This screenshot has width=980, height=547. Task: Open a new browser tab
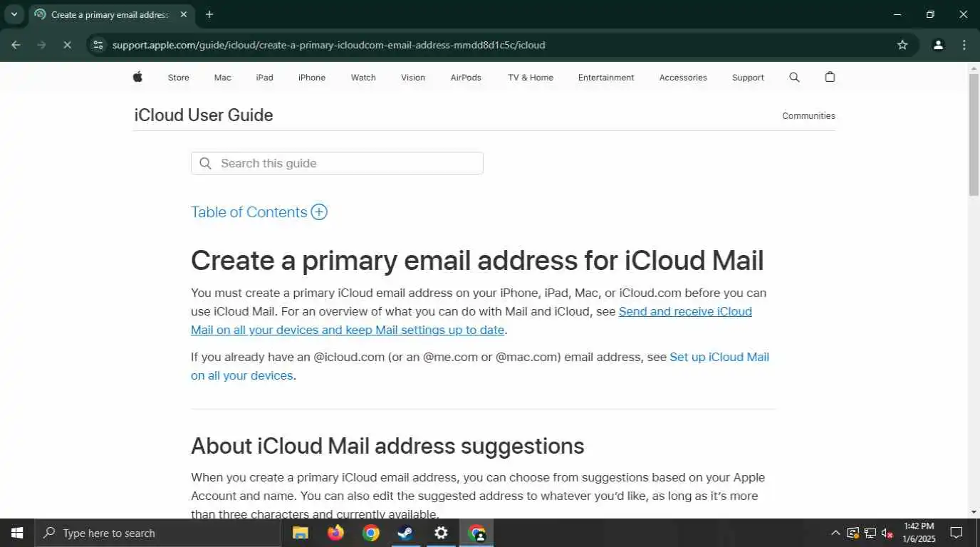click(x=209, y=14)
